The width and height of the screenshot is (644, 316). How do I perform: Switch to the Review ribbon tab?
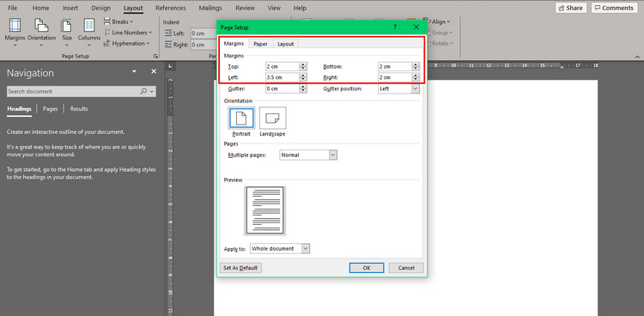(x=245, y=8)
